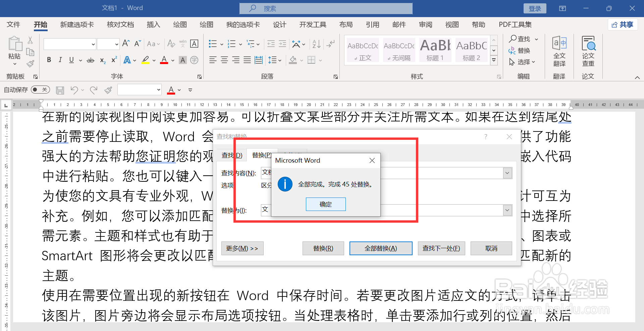Click the Save icon in quick access toolbar

[60, 90]
